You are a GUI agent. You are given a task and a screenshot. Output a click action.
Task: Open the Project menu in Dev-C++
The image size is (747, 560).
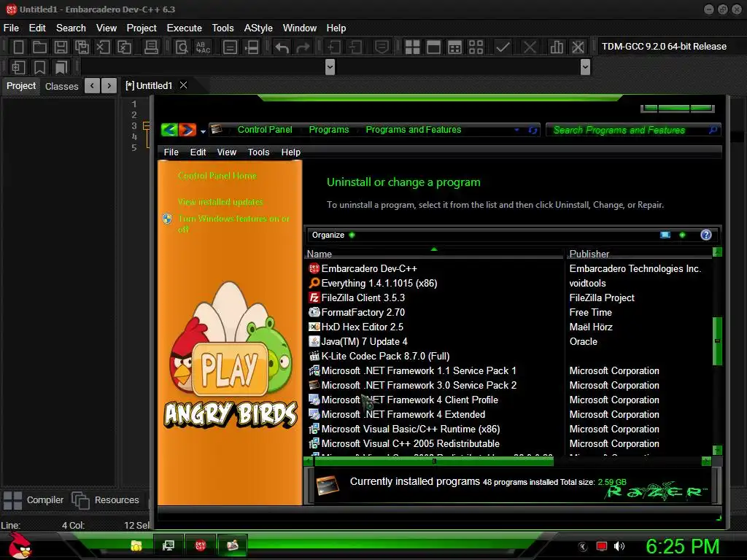pos(142,28)
